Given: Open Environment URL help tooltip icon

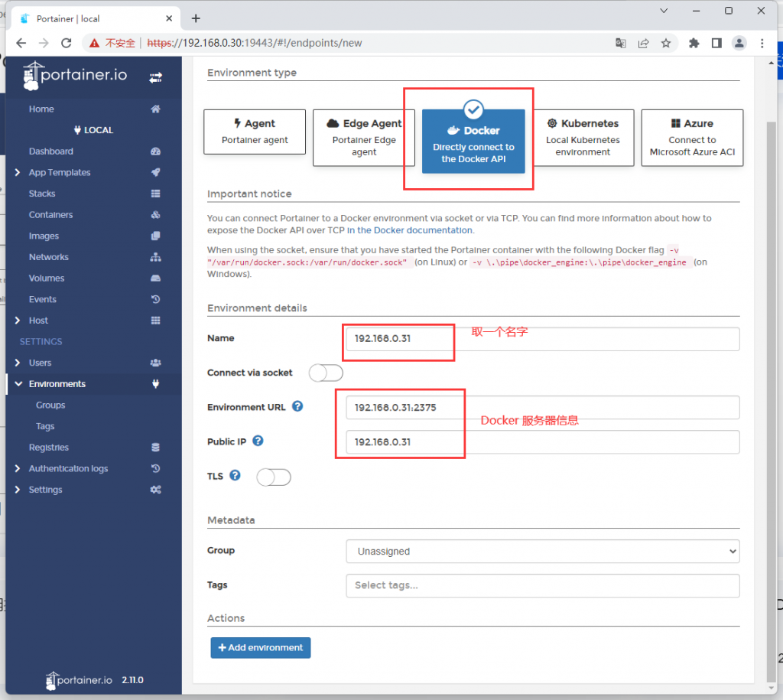Looking at the screenshot, I should [x=297, y=406].
